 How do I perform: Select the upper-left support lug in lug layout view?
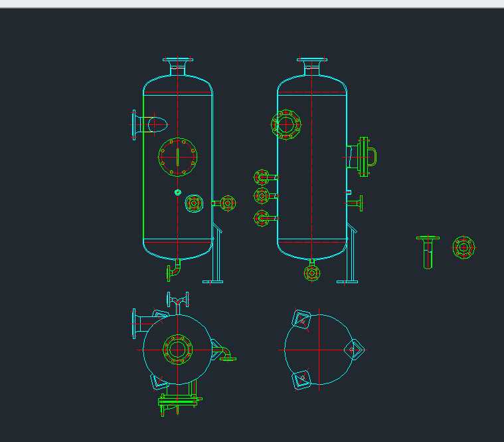pyautogui.click(x=301, y=319)
